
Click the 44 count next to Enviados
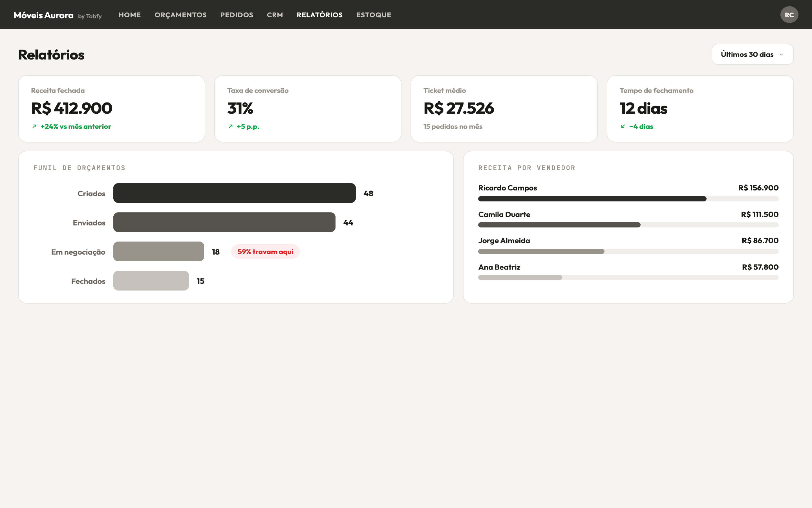pos(348,223)
